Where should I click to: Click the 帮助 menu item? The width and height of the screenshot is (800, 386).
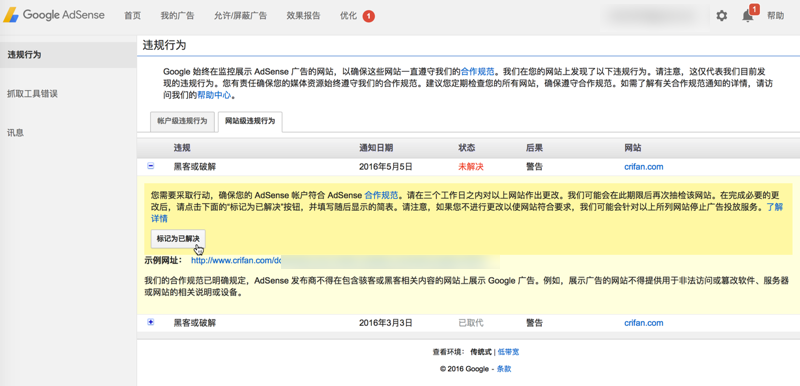coord(776,16)
